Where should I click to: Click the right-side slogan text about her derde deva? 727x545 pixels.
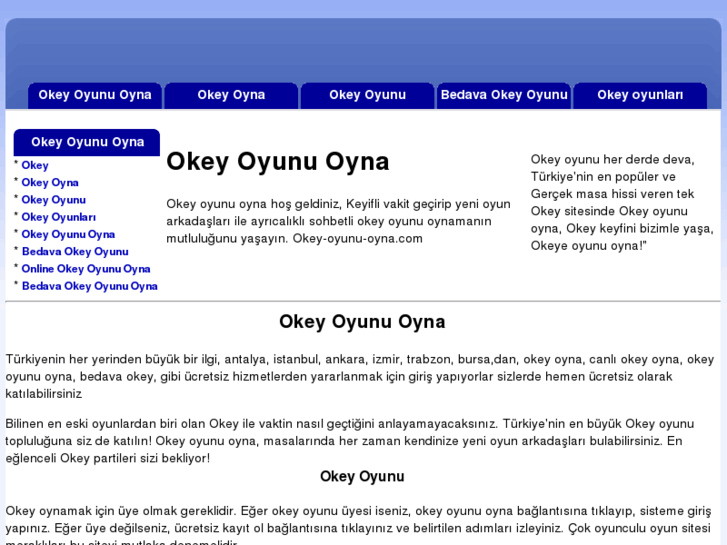click(620, 202)
